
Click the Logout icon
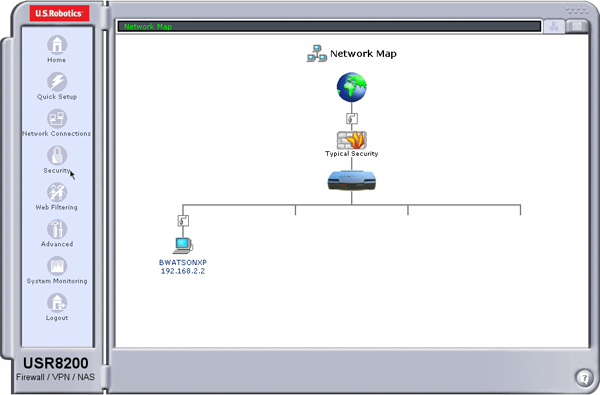point(57,303)
